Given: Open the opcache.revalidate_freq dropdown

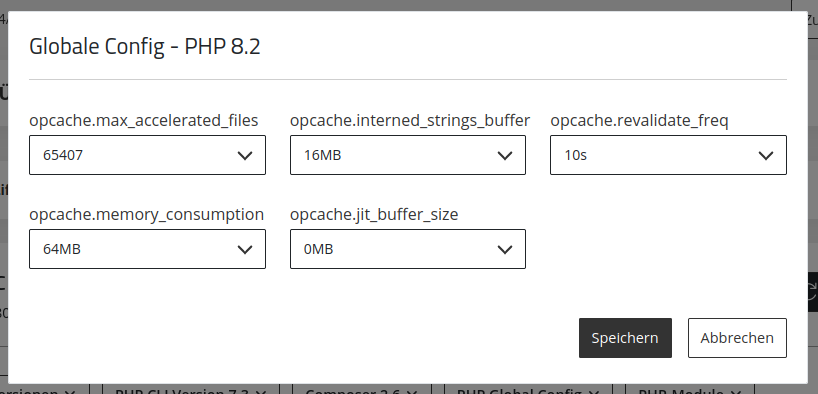Looking at the screenshot, I should point(668,155).
